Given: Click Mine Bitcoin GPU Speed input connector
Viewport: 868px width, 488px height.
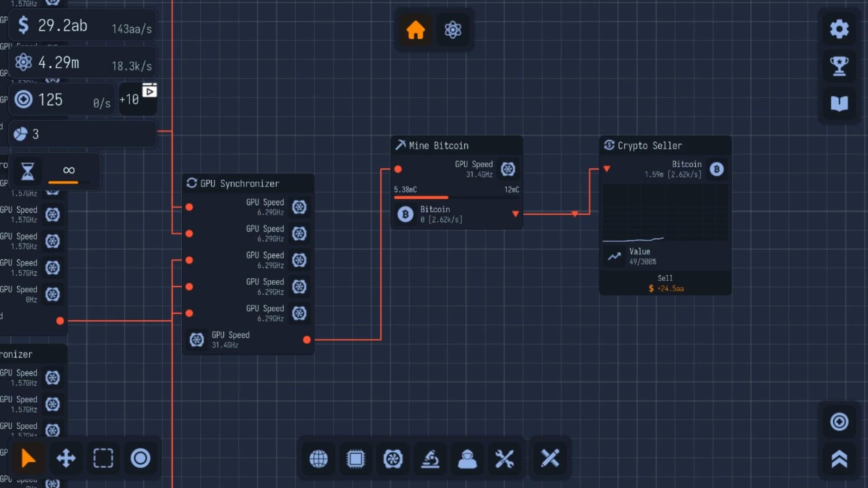Looking at the screenshot, I should pyautogui.click(x=398, y=169).
